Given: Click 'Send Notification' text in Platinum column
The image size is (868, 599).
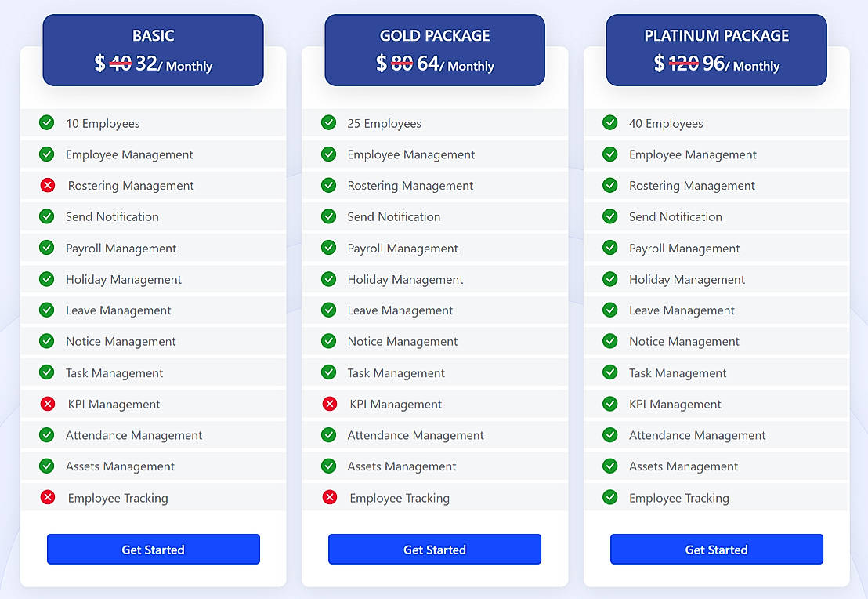Looking at the screenshot, I should pos(675,216).
